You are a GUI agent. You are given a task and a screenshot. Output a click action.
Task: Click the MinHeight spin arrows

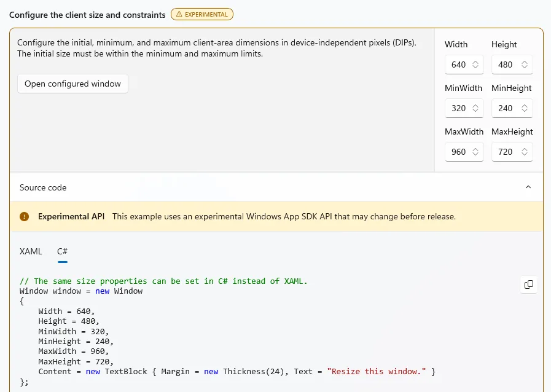point(525,108)
